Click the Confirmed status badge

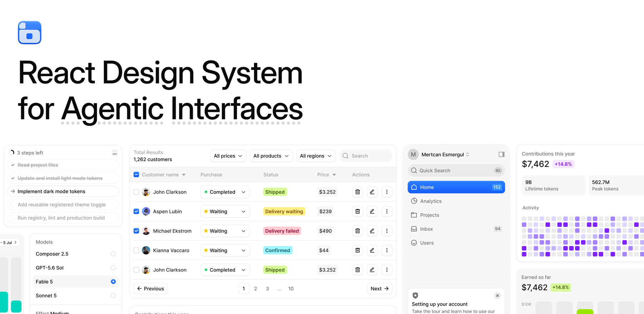point(278,250)
